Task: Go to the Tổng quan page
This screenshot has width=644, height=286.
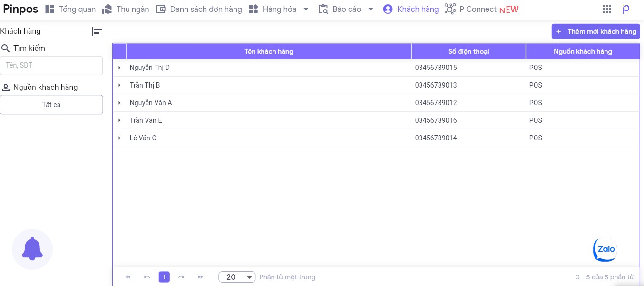Action: 70,9
